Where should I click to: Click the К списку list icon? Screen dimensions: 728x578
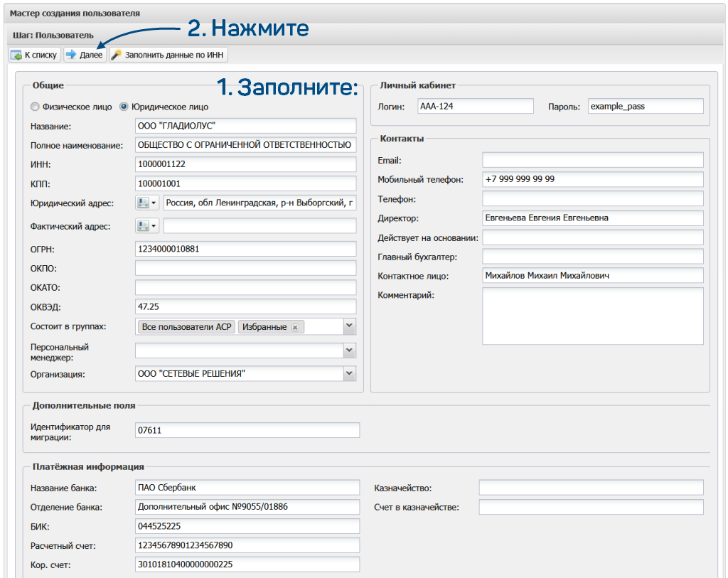(16, 55)
